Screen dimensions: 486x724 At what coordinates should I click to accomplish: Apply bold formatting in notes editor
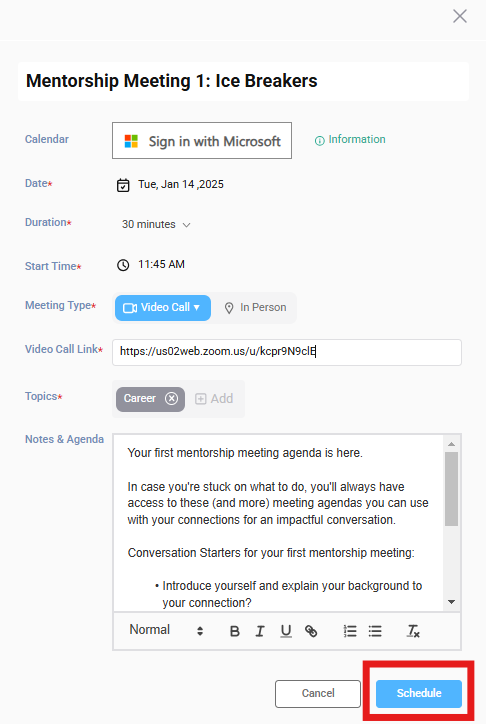234,631
